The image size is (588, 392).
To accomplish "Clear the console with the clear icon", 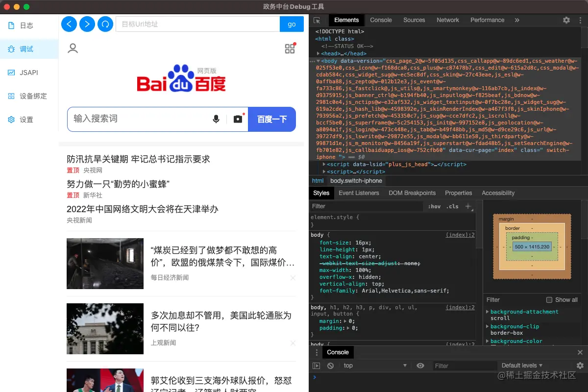I will tap(331, 366).
